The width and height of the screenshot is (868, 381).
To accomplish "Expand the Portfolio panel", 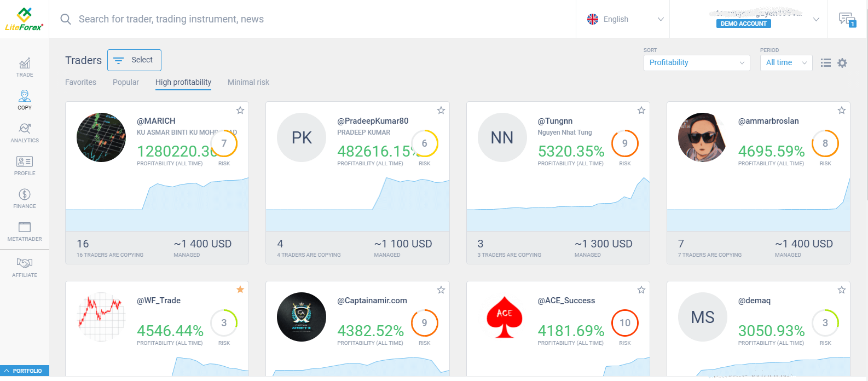I will [x=25, y=371].
